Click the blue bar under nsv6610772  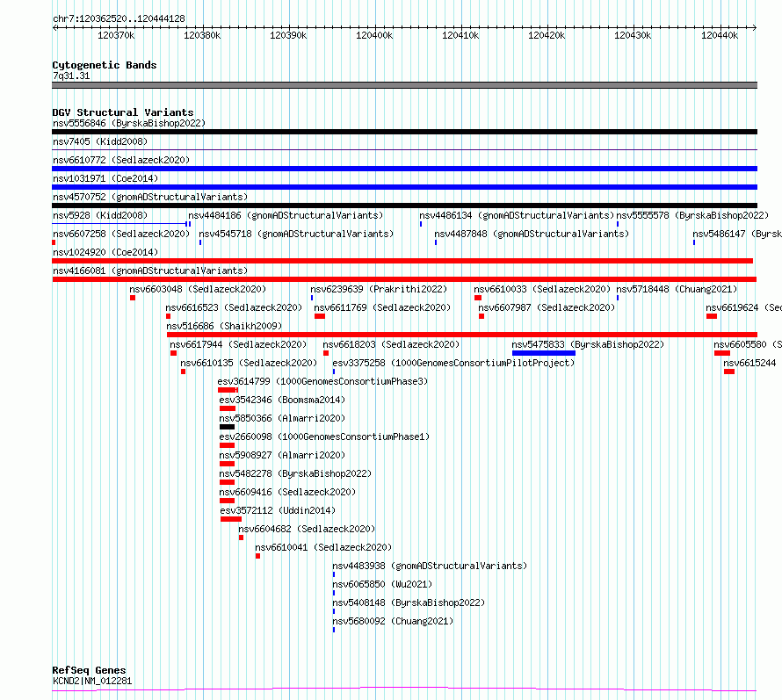tap(404, 169)
